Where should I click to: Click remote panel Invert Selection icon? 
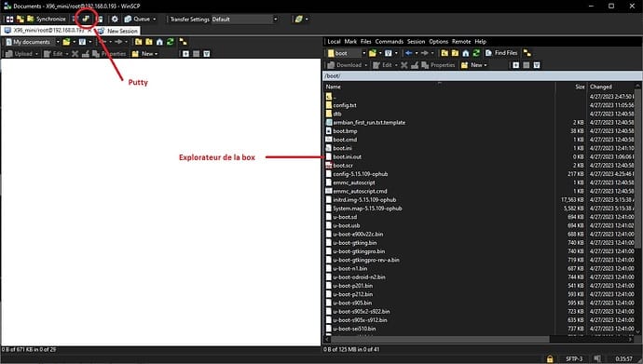[537, 65]
